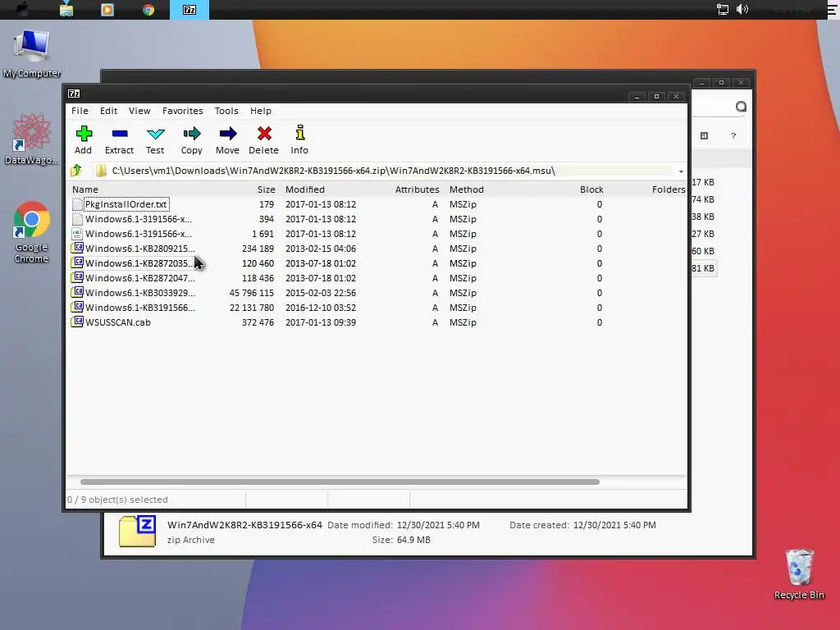Open Google Chrome desktop shortcut

pyautogui.click(x=32, y=232)
